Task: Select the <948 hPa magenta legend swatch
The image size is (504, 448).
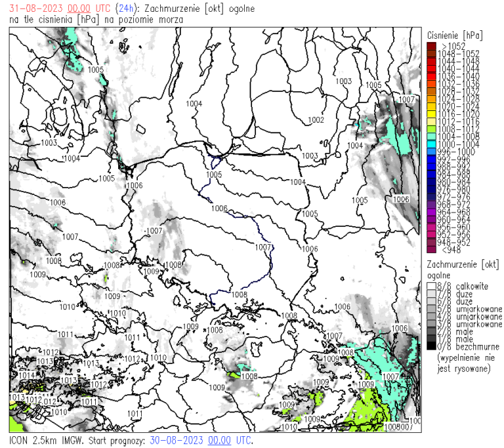Action: (431, 249)
